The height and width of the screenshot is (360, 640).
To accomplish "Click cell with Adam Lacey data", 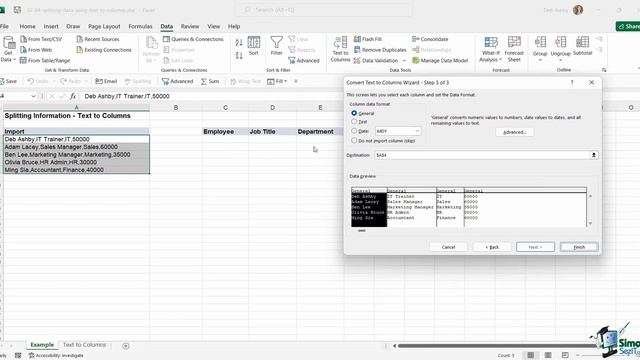I will click(x=76, y=147).
